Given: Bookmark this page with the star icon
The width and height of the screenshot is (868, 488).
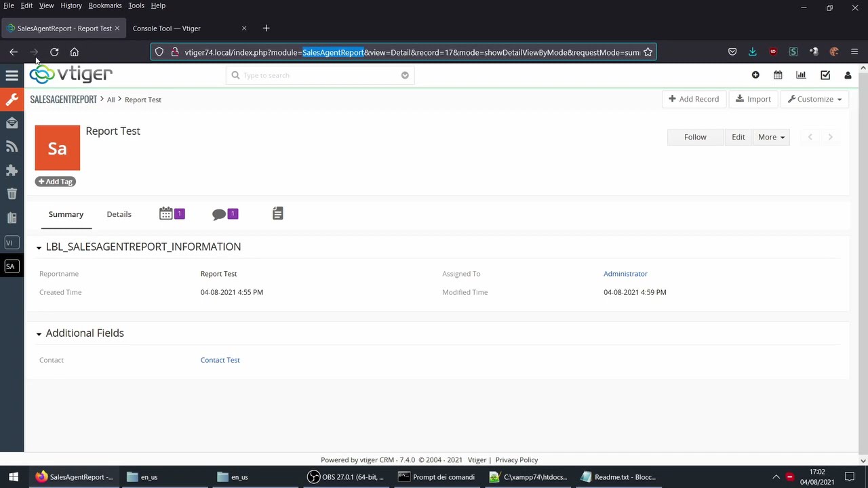Looking at the screenshot, I should click(648, 52).
